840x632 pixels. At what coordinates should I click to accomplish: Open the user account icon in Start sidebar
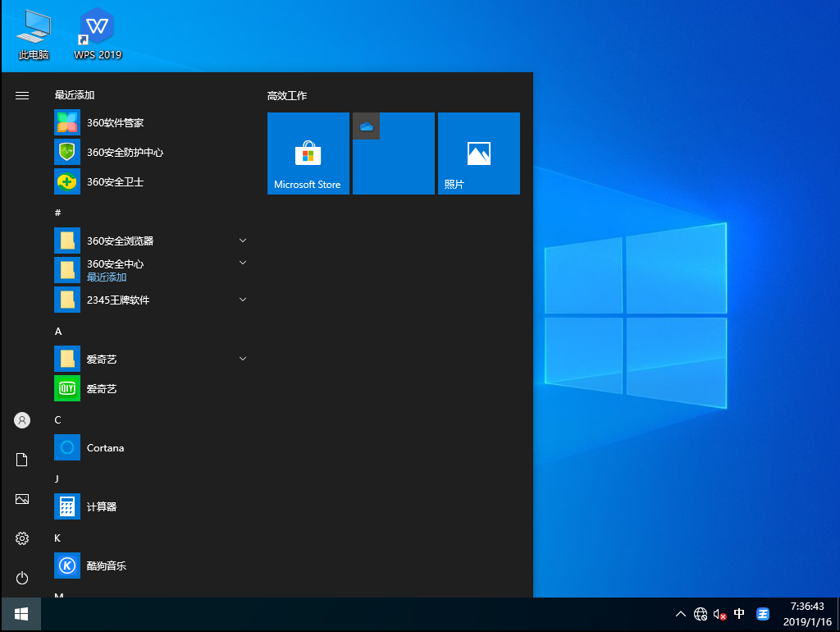pyautogui.click(x=22, y=420)
